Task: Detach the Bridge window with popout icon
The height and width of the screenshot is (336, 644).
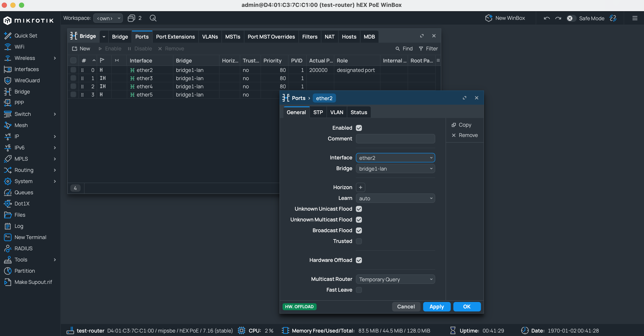Action: [x=422, y=36]
